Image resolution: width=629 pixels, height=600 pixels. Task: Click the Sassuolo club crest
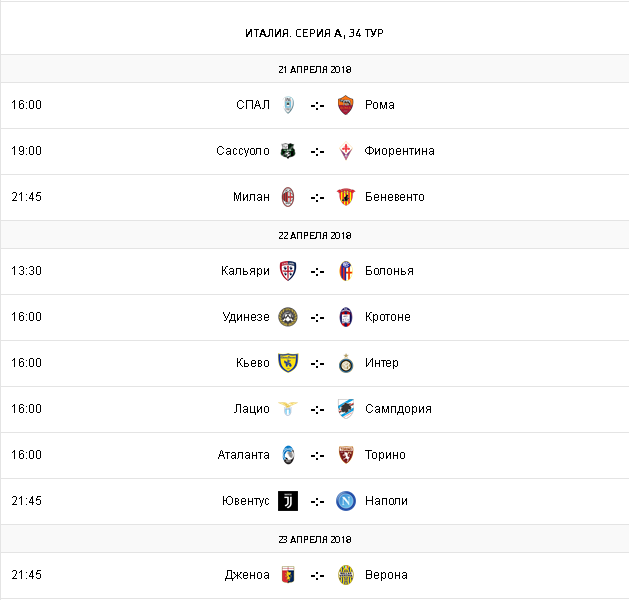(x=288, y=151)
